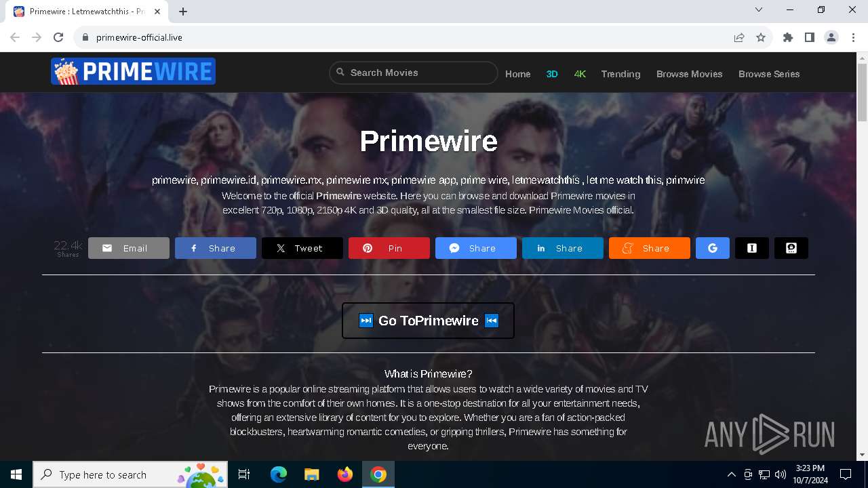Click the browser forward arrow

click(37, 37)
